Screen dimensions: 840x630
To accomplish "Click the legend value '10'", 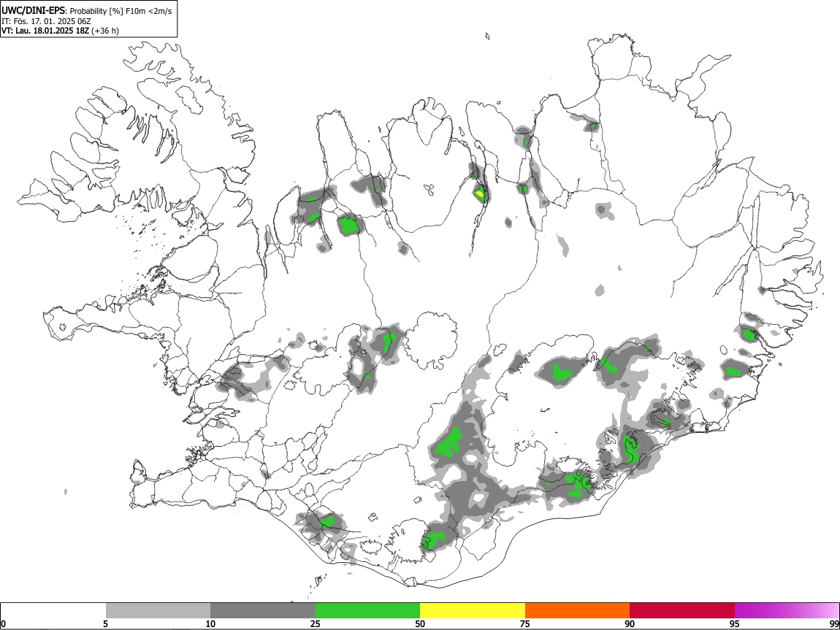I will coord(210,624).
